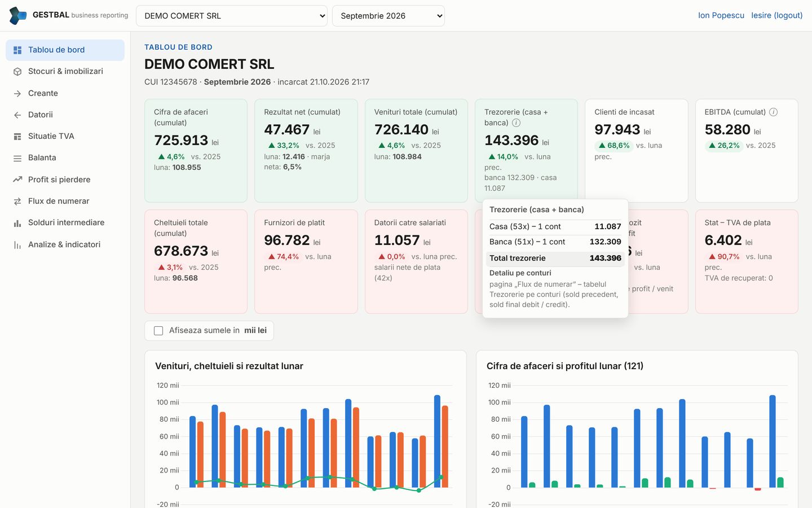Select Analize & indicatori menu item
Screen dimensions: 812x508
pyautogui.click(x=65, y=245)
